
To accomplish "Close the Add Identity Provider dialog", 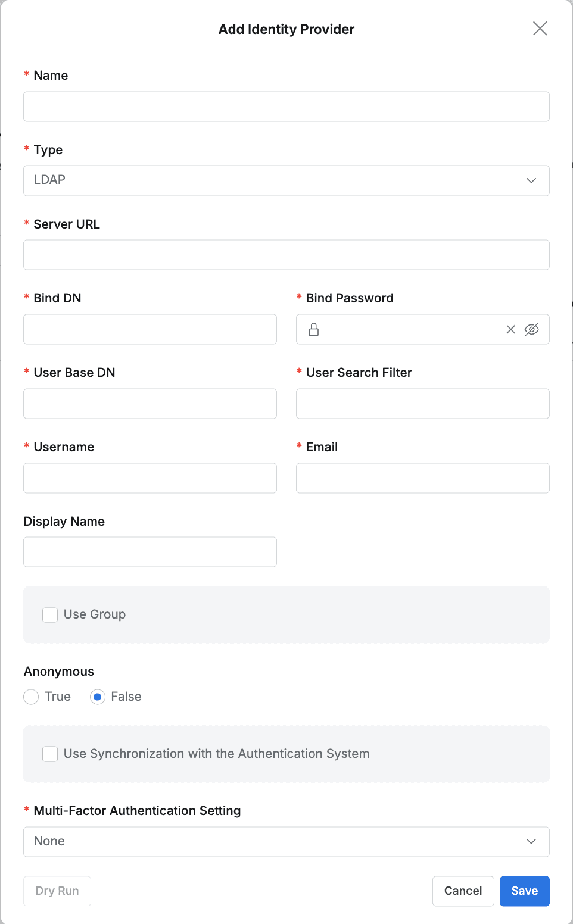I will coord(540,28).
